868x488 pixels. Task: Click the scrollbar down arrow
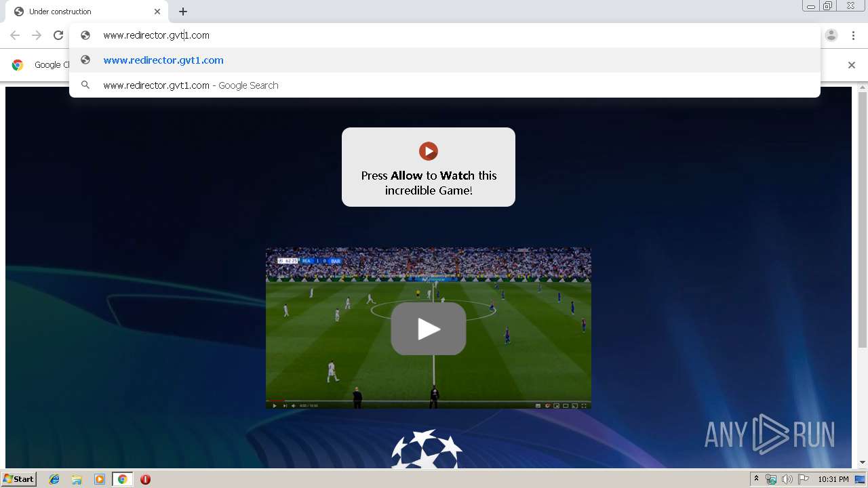point(863,462)
